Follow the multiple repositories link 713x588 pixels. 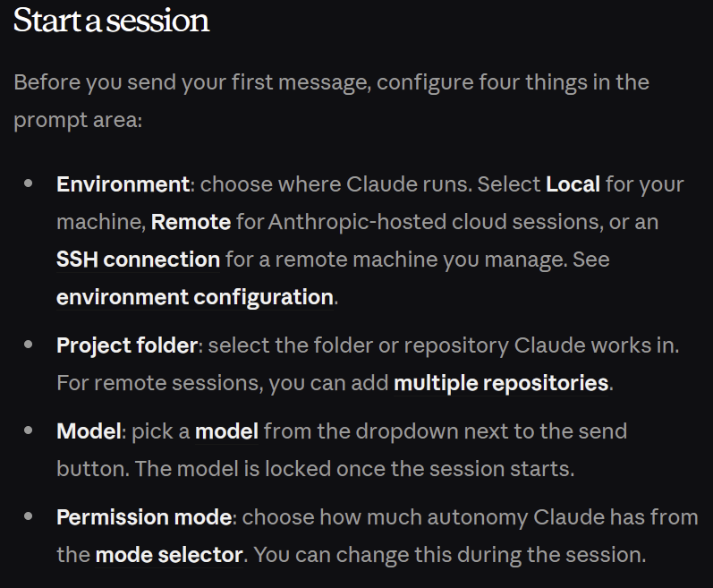tap(501, 383)
